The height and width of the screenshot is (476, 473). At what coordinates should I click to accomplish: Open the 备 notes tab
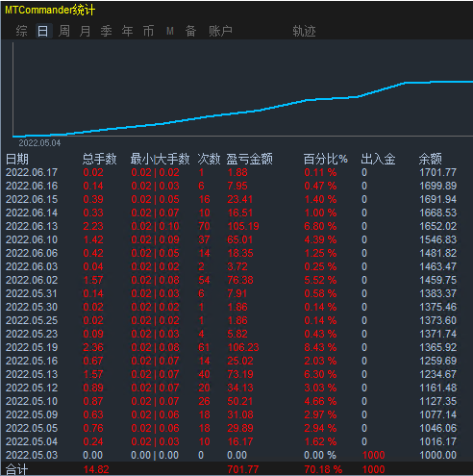coord(190,31)
